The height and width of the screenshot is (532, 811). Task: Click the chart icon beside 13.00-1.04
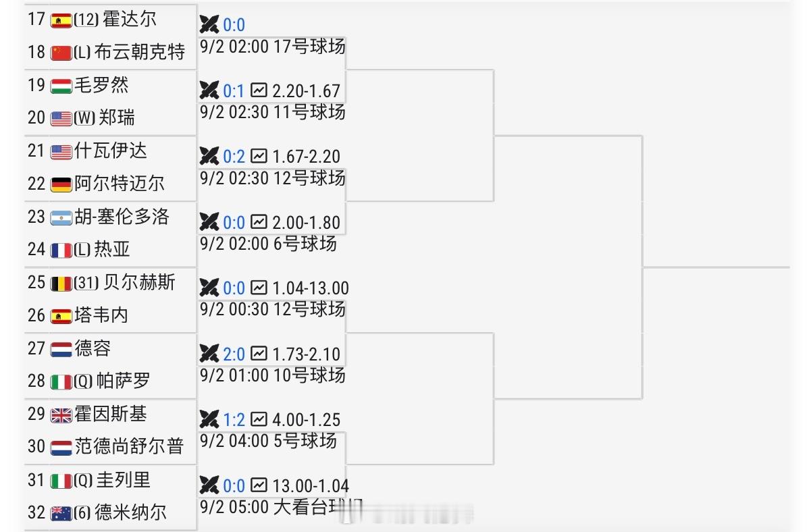(x=259, y=485)
